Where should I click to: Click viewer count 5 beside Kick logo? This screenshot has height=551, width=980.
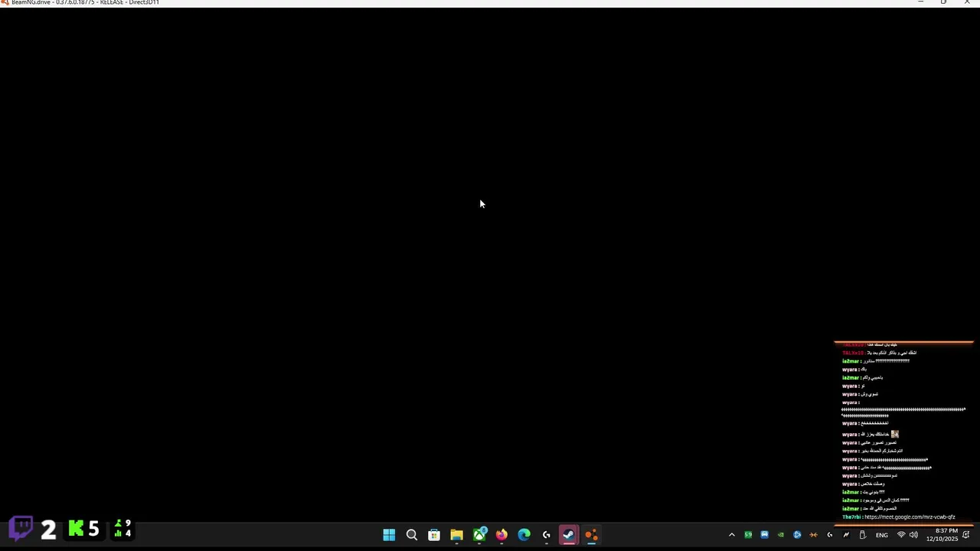pos(93,529)
